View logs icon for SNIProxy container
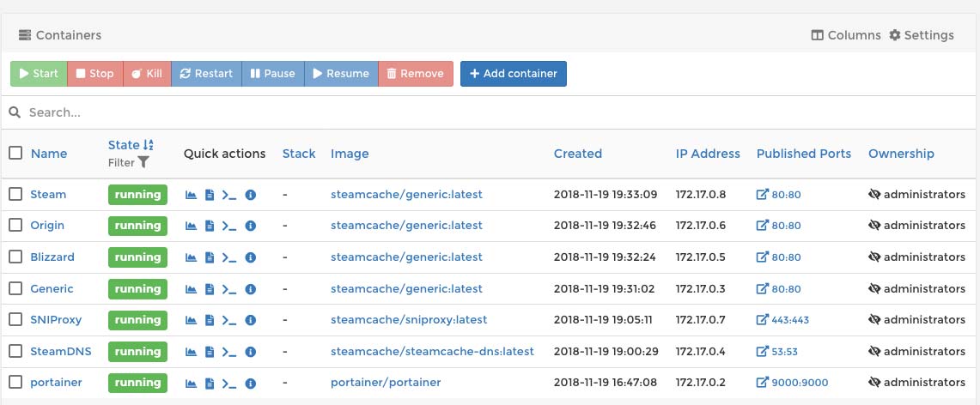Image resolution: width=980 pixels, height=405 pixels. tap(210, 320)
